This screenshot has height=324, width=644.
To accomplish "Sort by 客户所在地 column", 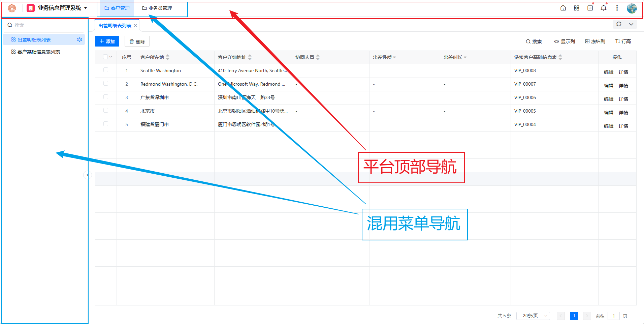I will point(167,57).
